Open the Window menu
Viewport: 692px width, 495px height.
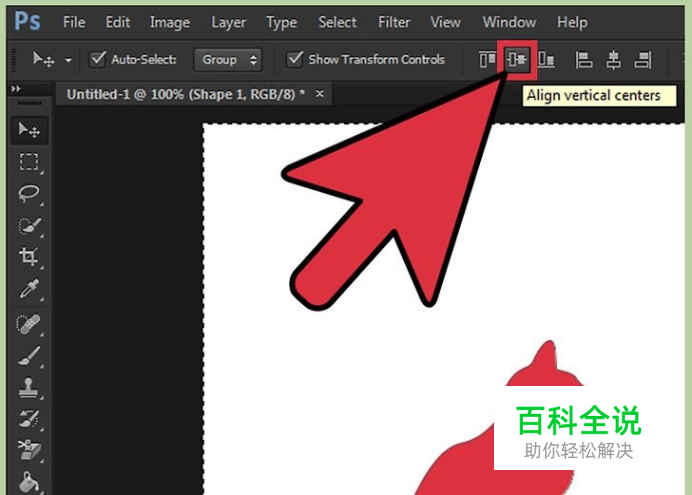pyautogui.click(x=509, y=22)
